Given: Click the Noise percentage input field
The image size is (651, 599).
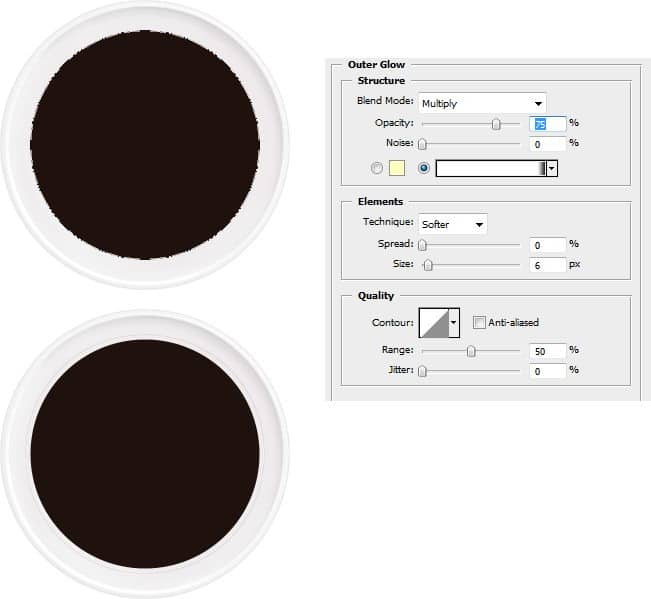Looking at the screenshot, I should pyautogui.click(x=547, y=144).
